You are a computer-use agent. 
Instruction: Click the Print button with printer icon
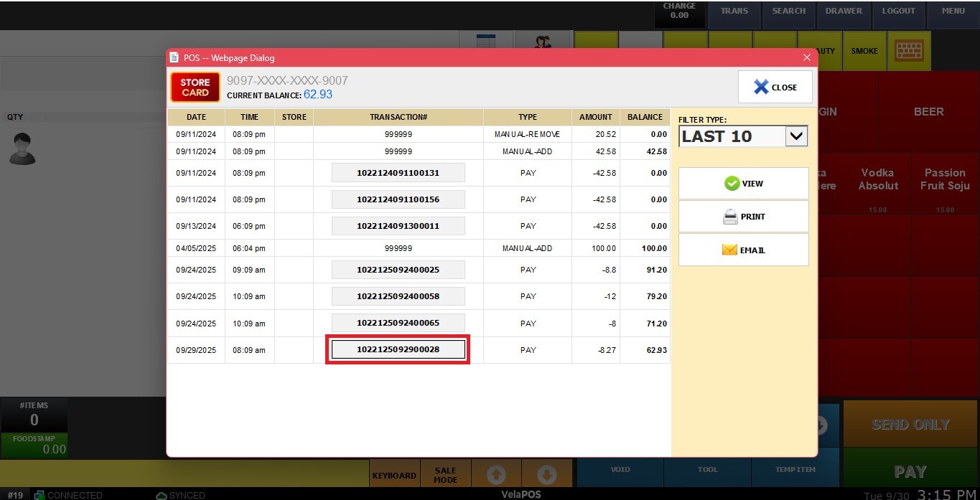pos(743,217)
